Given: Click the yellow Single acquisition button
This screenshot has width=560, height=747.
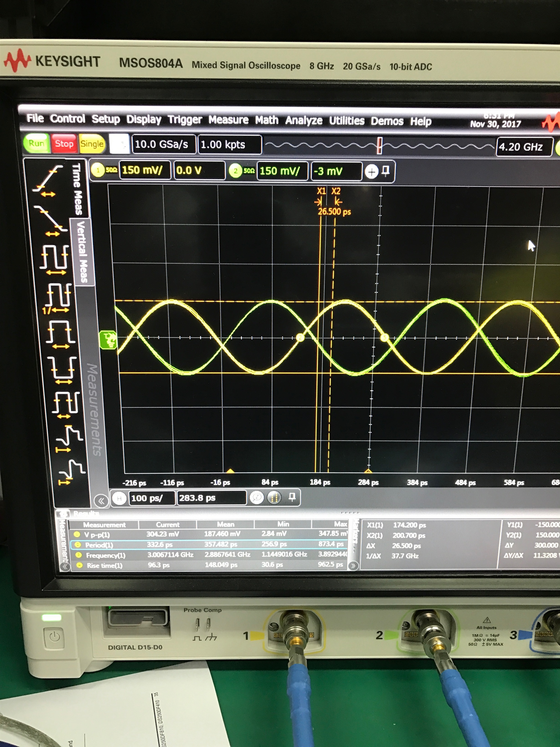Looking at the screenshot, I should tap(92, 144).
